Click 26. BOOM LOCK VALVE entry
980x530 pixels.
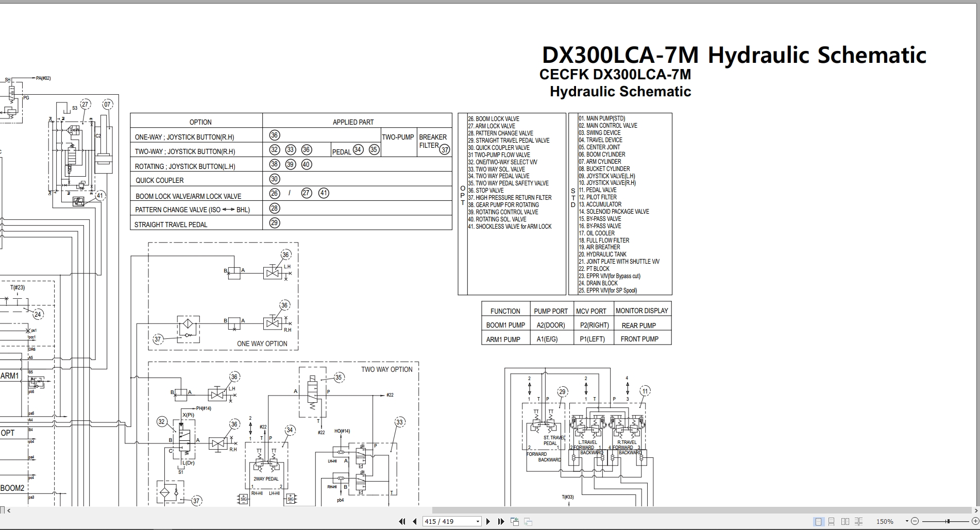coord(494,118)
